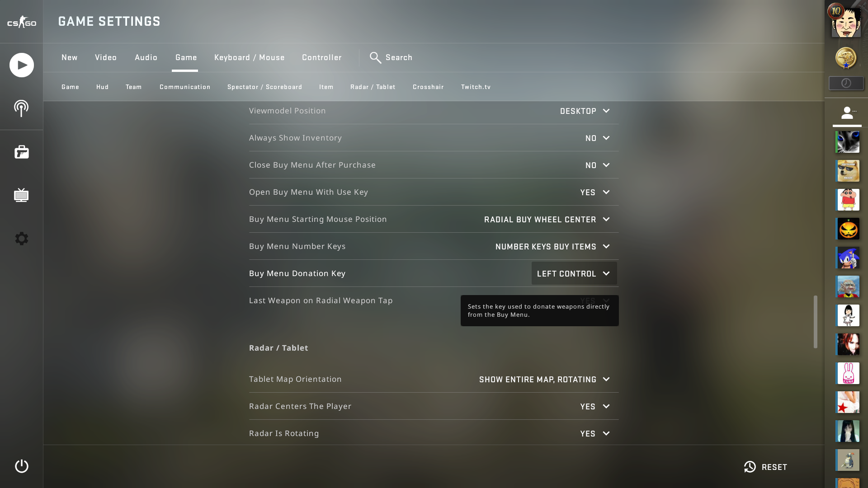Click the workshop/briefcase icon
The width and height of the screenshot is (868, 488).
click(21, 152)
